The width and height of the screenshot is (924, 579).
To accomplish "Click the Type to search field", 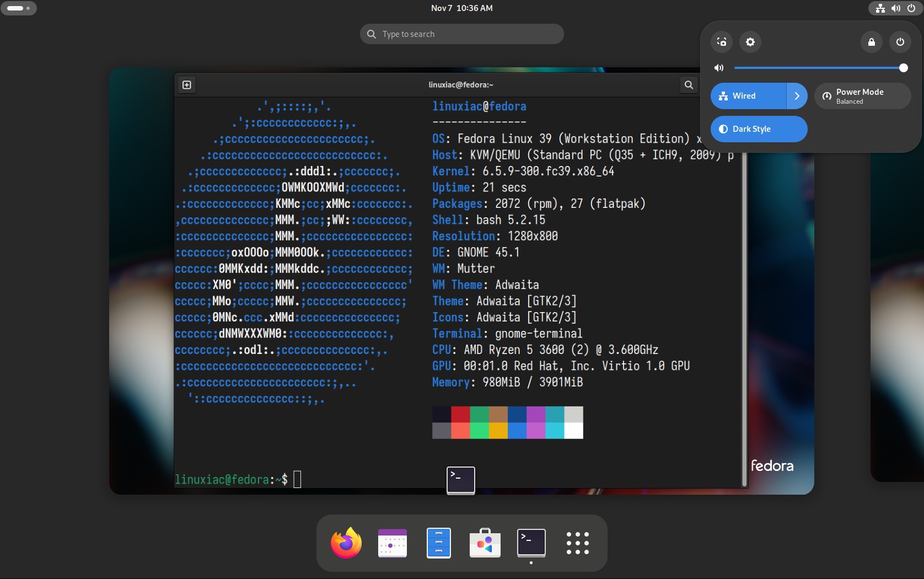I will coord(462,34).
